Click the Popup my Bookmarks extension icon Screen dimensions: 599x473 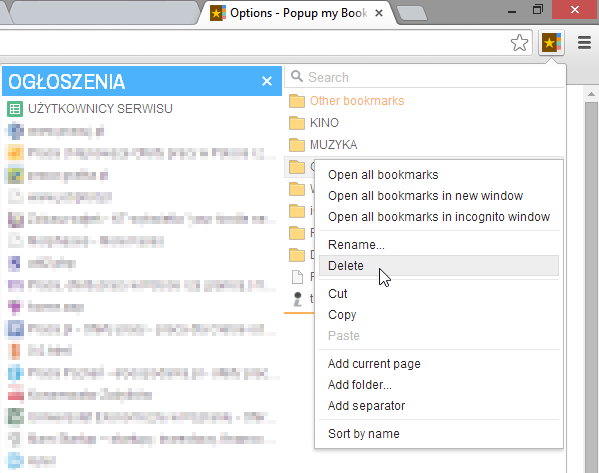[x=551, y=43]
